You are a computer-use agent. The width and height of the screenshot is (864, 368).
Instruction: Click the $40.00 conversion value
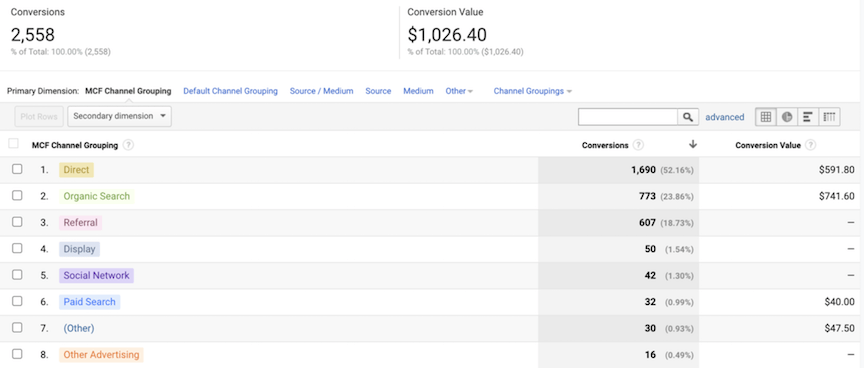click(x=840, y=302)
